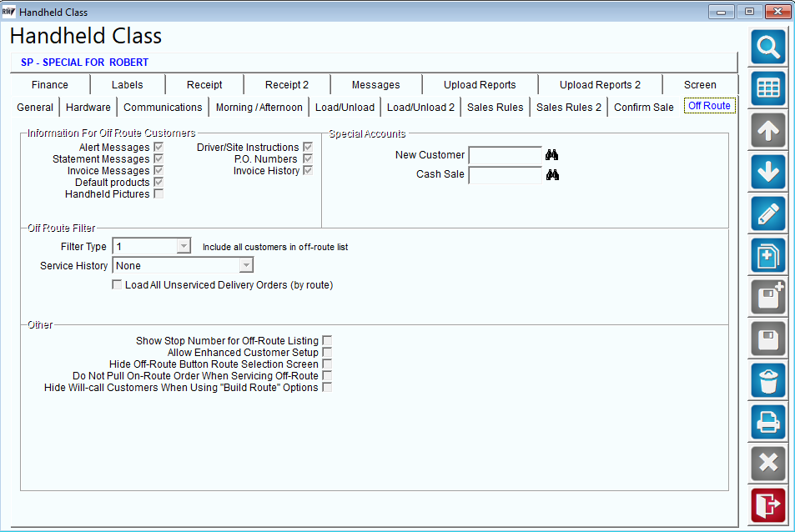
Task: Open the Upload Reports 2 tab
Action: 600,84
